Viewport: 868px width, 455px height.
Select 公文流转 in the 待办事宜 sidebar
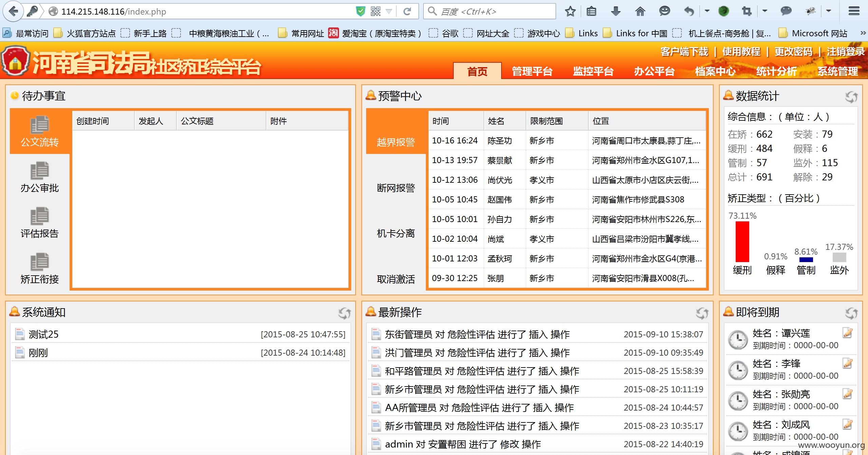[40, 132]
